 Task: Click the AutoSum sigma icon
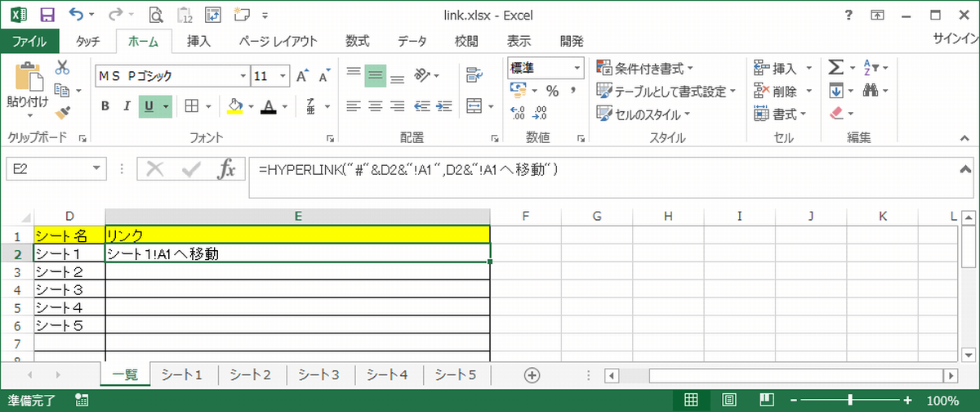pos(836,68)
